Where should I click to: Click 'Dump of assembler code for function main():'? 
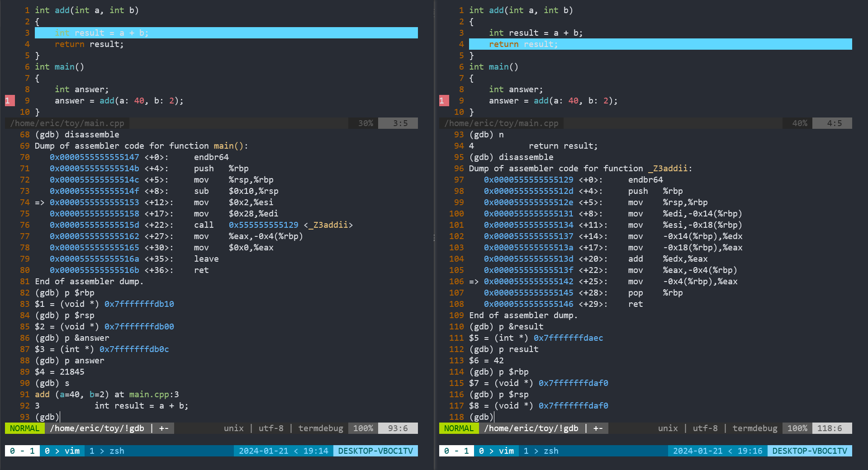pyautogui.click(x=142, y=146)
